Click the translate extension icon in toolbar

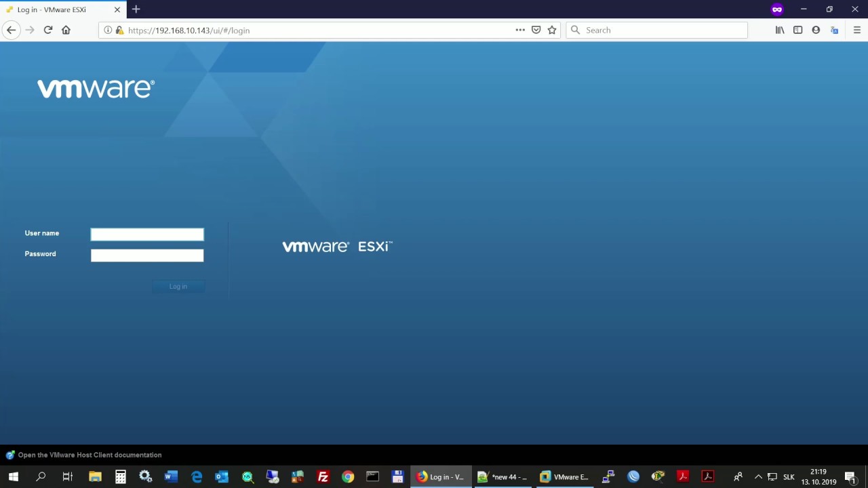pos(834,30)
